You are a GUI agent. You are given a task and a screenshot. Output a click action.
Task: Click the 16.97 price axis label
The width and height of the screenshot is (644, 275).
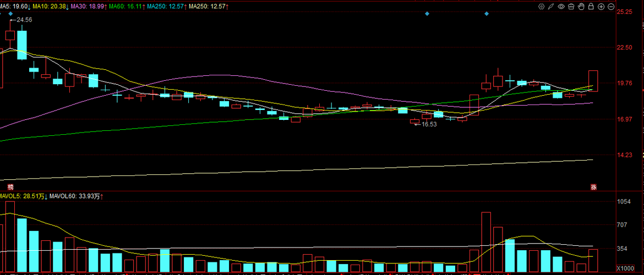click(624, 119)
